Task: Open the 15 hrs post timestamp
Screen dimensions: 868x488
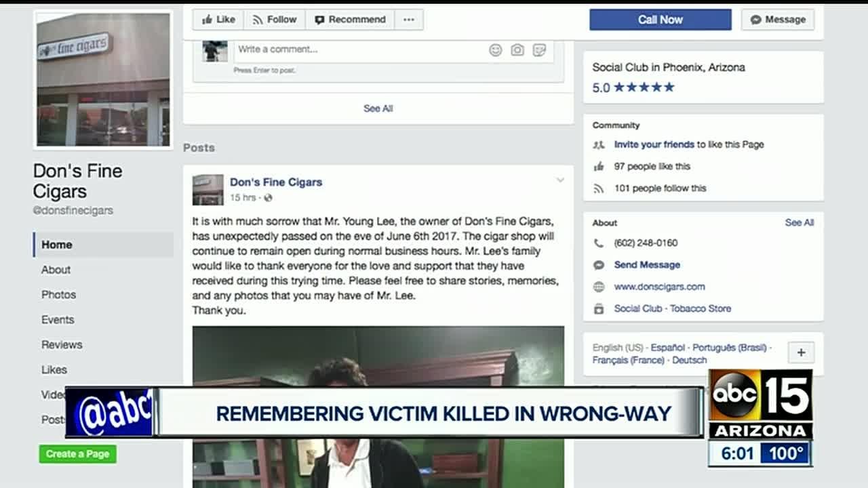Action: [x=243, y=198]
